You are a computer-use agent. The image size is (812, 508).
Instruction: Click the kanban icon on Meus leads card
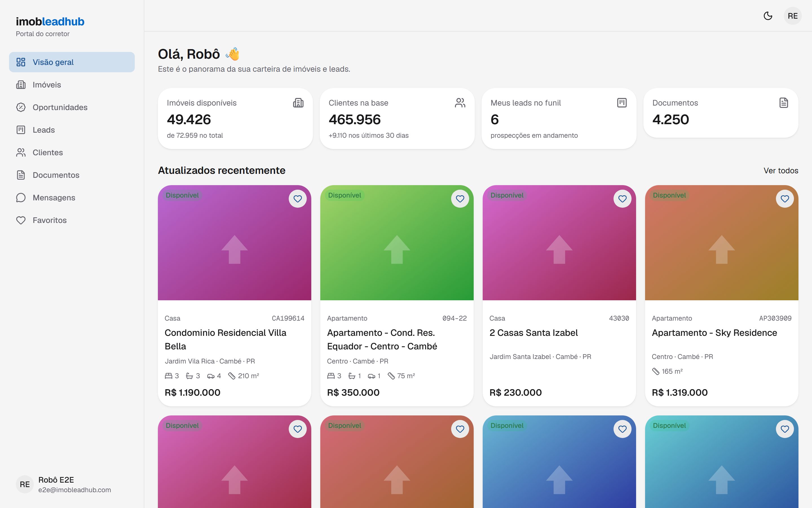pyautogui.click(x=622, y=103)
